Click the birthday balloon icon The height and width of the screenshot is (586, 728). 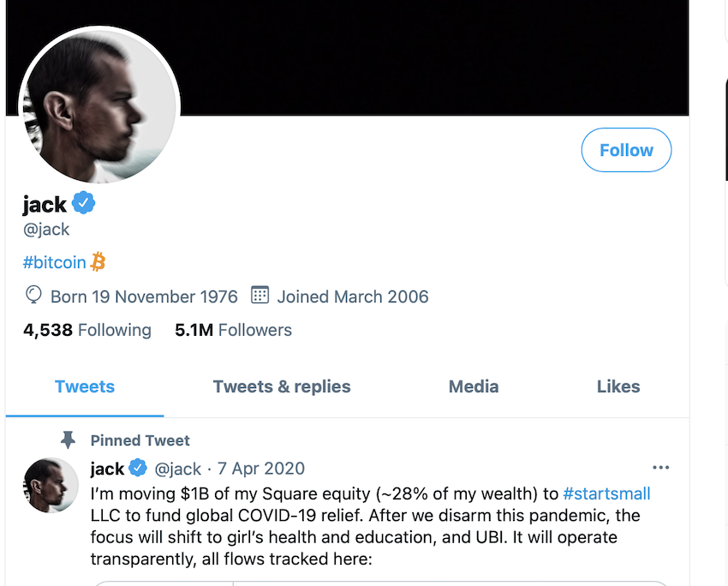(x=33, y=296)
